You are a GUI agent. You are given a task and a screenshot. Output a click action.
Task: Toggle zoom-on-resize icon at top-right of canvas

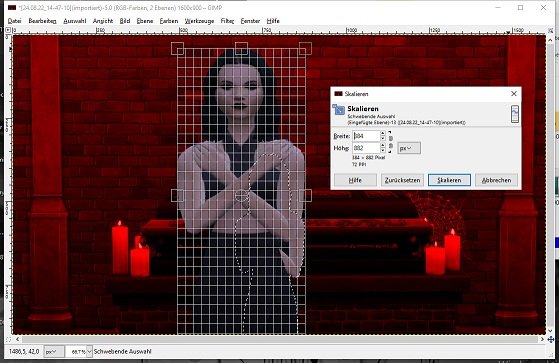tap(550, 30)
